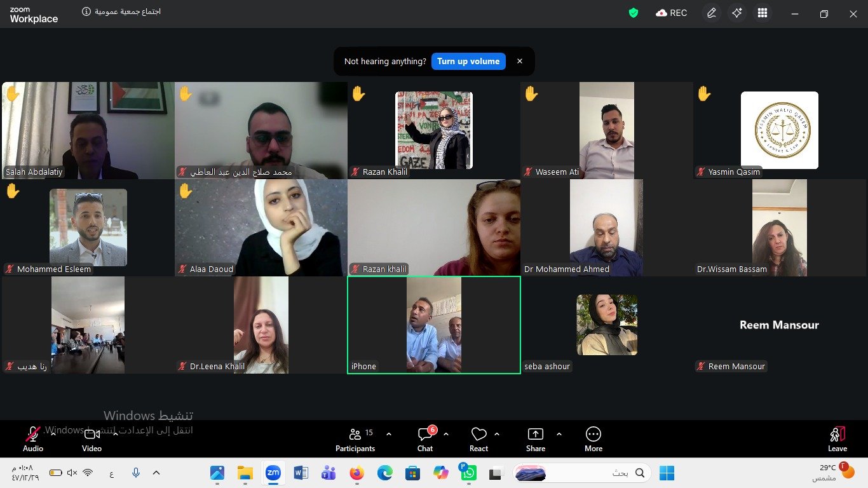The width and height of the screenshot is (868, 488).
Task: Expand the Participants options caret
Action: click(389, 434)
